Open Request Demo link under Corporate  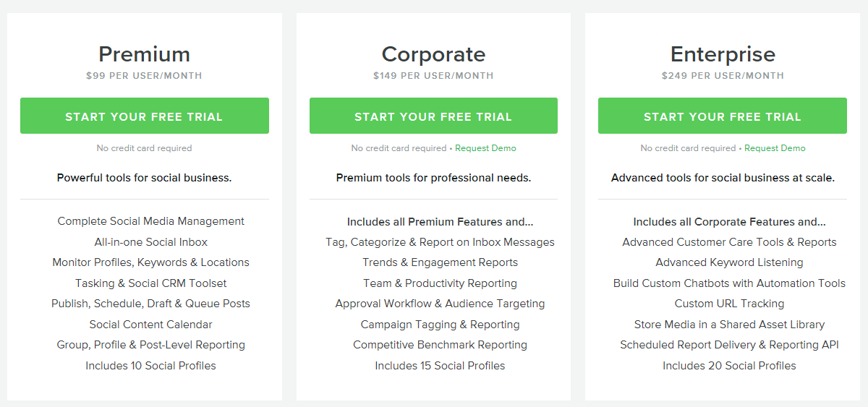coord(485,148)
